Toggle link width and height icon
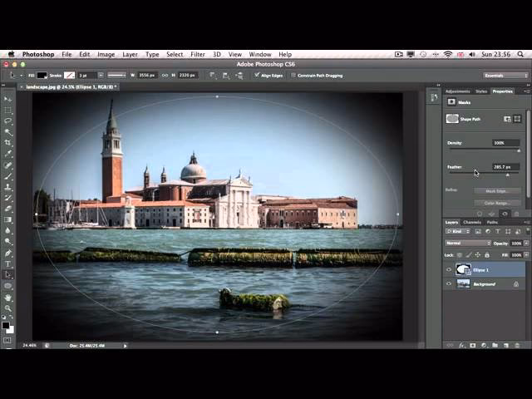Screen dimensions: 532x399 pyautogui.click(x=165, y=76)
